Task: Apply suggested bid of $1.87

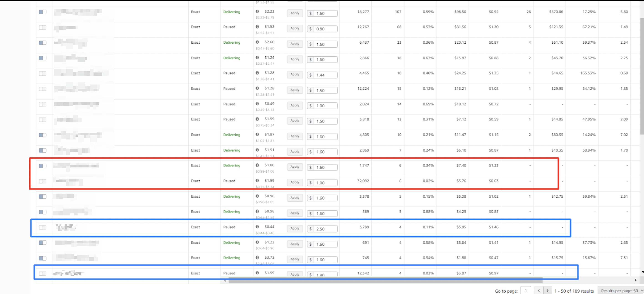Action: click(295, 136)
